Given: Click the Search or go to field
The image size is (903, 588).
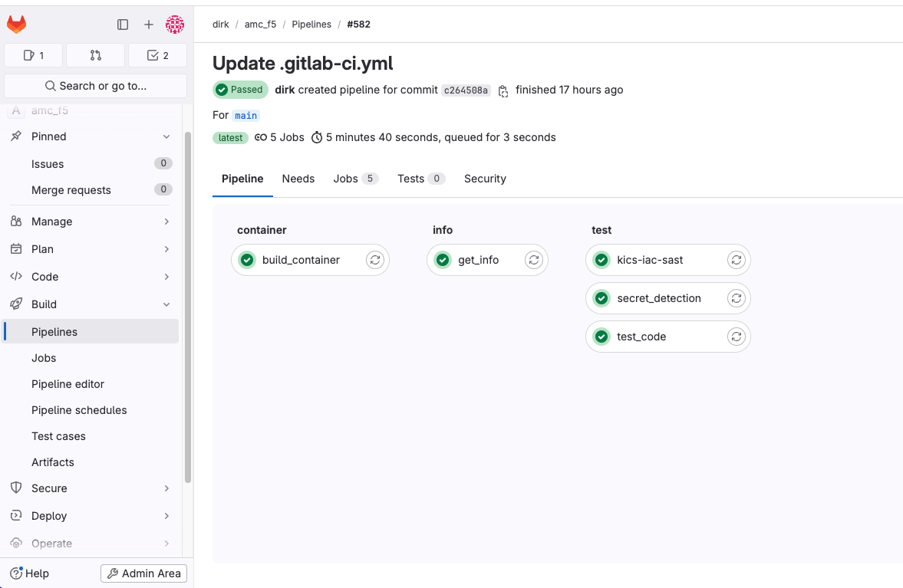Looking at the screenshot, I should click(x=96, y=86).
